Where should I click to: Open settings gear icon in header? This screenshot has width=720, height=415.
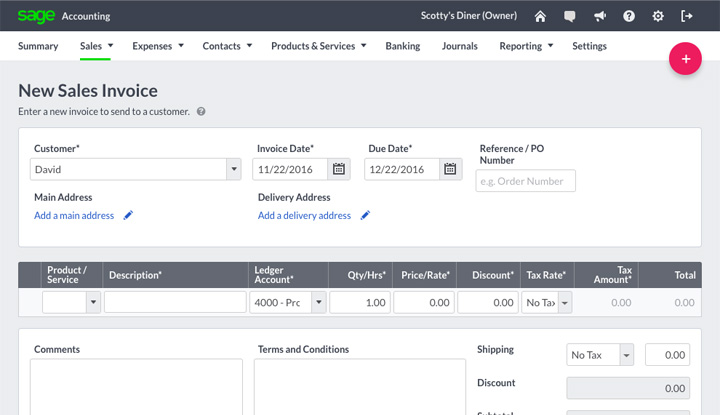click(658, 17)
